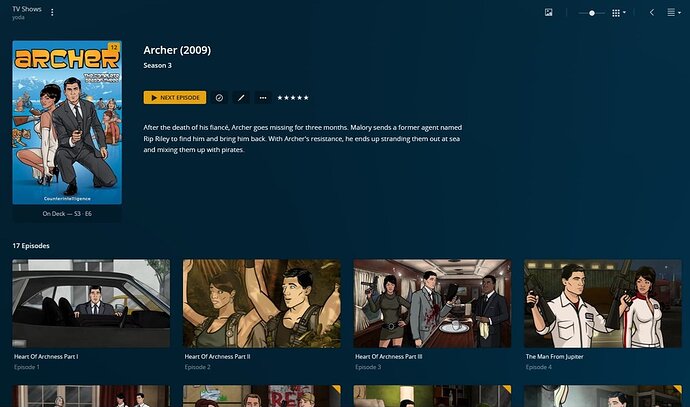Select The Man From Jupiter title
The width and height of the screenshot is (690, 407).
[554, 356]
